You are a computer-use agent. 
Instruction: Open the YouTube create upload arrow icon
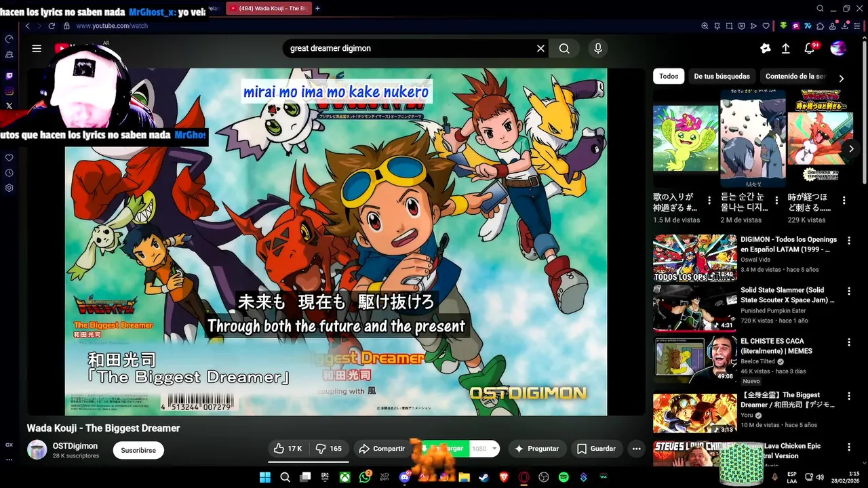click(x=786, y=48)
